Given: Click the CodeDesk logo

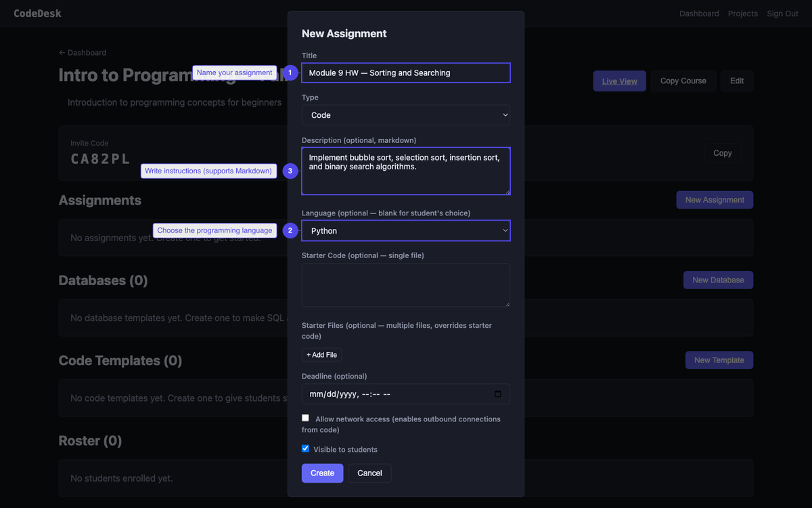Looking at the screenshot, I should pyautogui.click(x=37, y=13).
